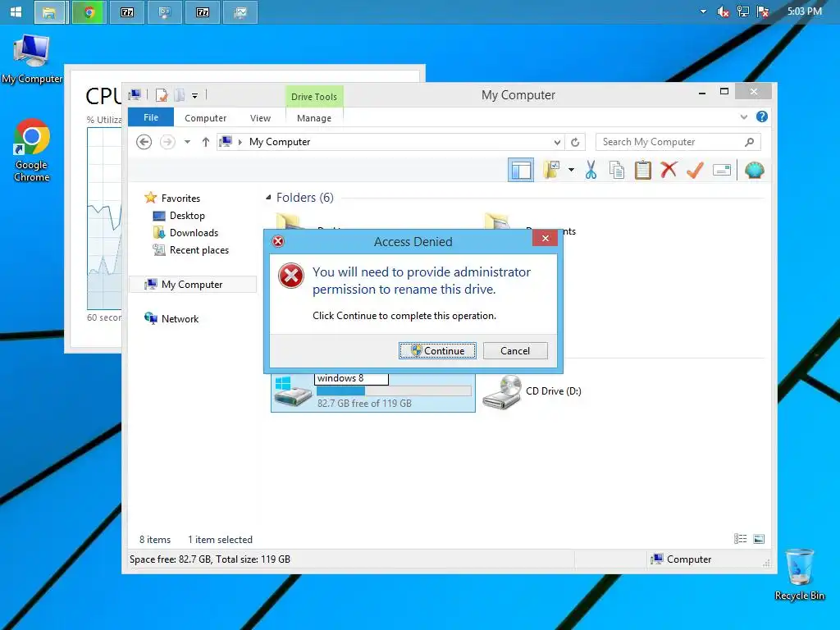Viewport: 840px width, 630px height.
Task: Open Google Chrome from the taskbar
Action: (89, 12)
